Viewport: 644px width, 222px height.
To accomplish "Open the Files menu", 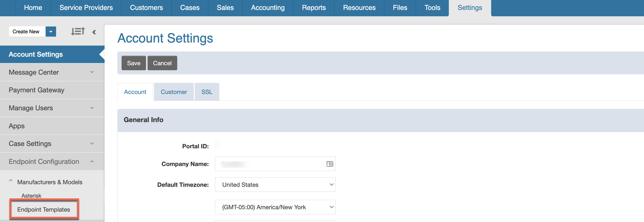I will 400,8.
